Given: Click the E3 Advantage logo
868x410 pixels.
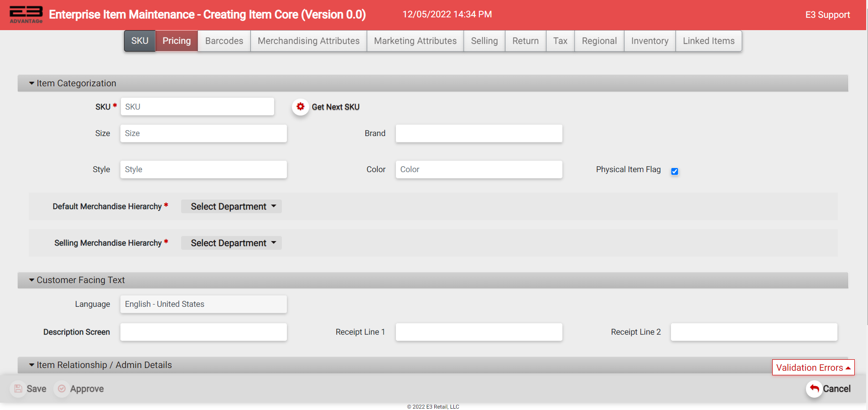Looking at the screenshot, I should 26,15.
